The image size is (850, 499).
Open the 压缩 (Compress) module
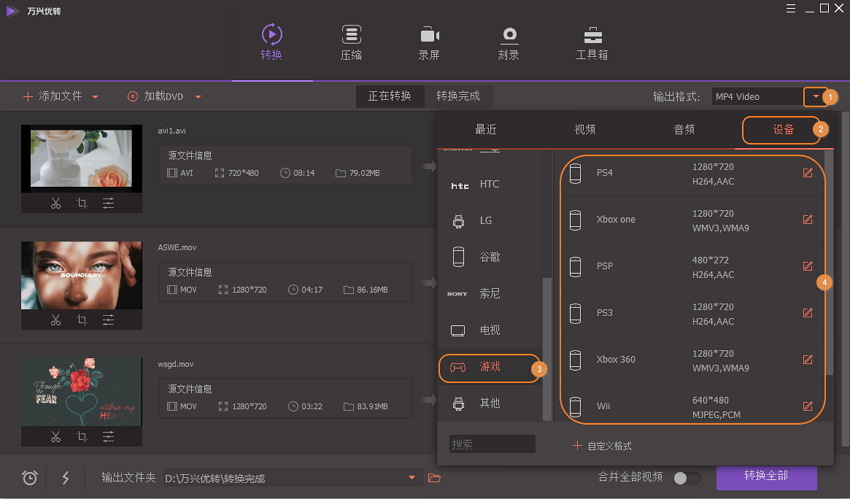351,42
